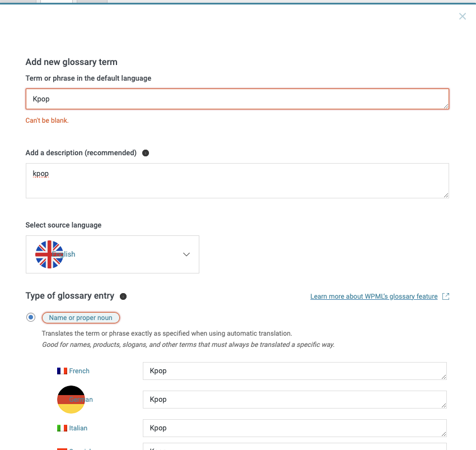The image size is (476, 450).
Task: Click the default language term field
Action: point(237,99)
